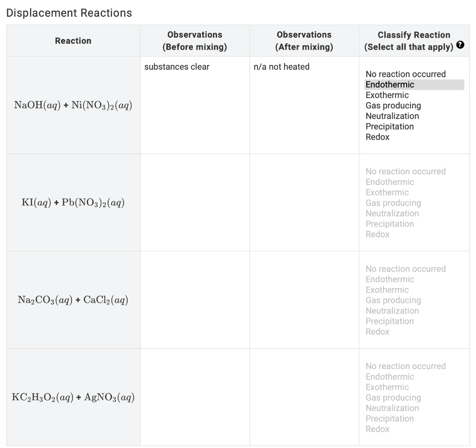Click the After mixing field for KC2H3O2 reaction
This screenshot has height=448, width=476.
[x=304, y=397]
